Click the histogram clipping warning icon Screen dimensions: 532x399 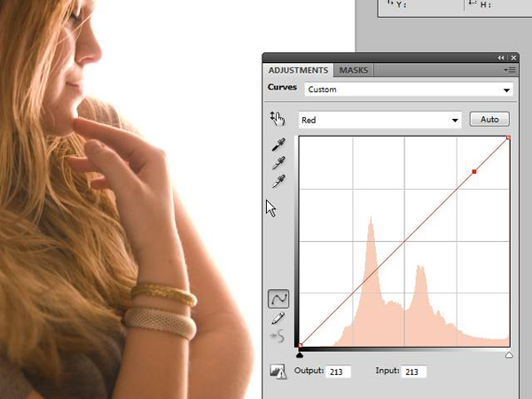pos(278,372)
